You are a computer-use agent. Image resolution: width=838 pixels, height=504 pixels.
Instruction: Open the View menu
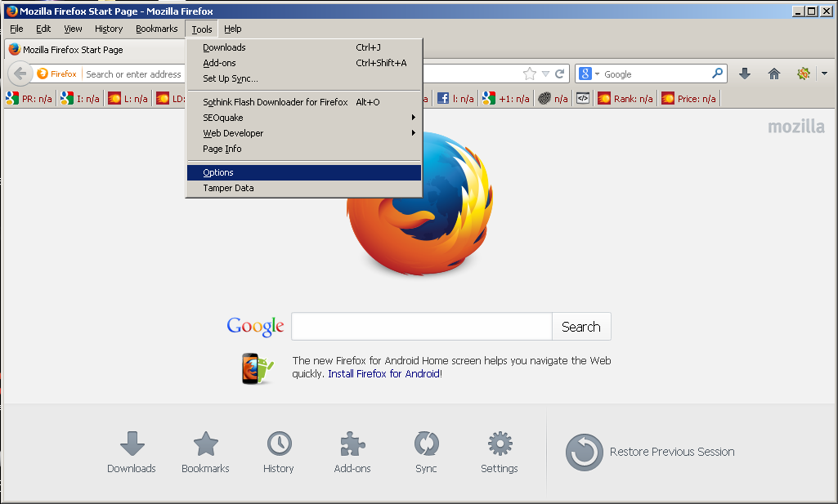[x=73, y=29]
